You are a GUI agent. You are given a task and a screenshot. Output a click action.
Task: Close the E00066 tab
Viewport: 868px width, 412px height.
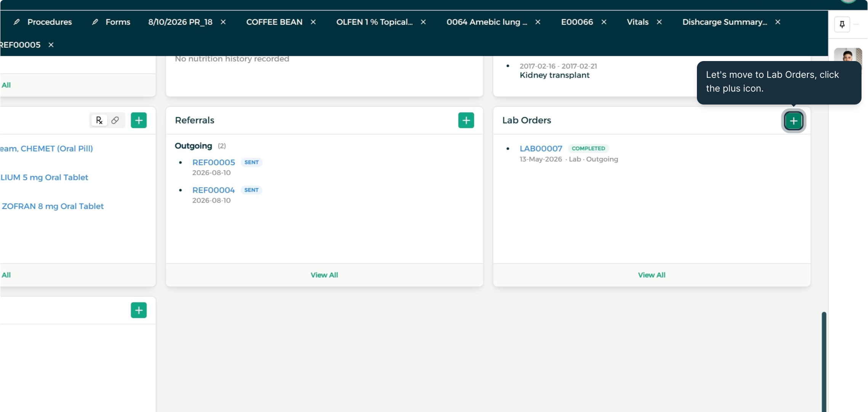click(x=604, y=22)
